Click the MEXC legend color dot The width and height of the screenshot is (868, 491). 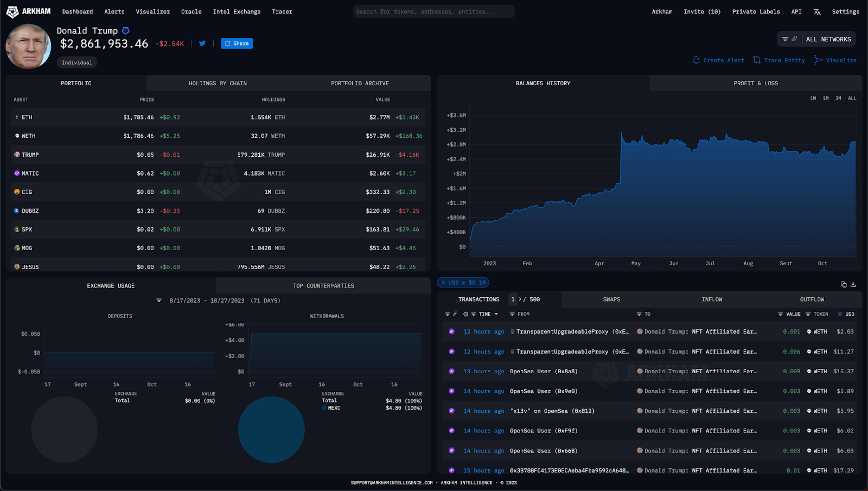[x=324, y=408]
